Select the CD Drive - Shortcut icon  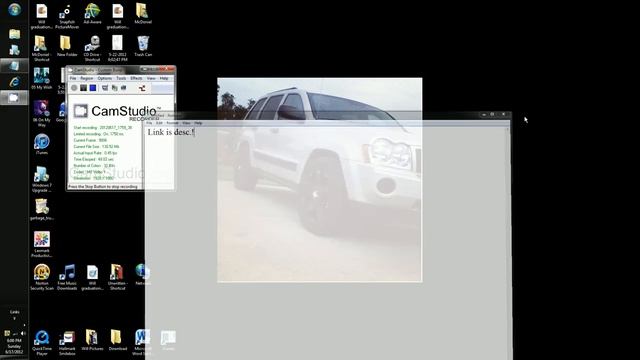pos(92,49)
